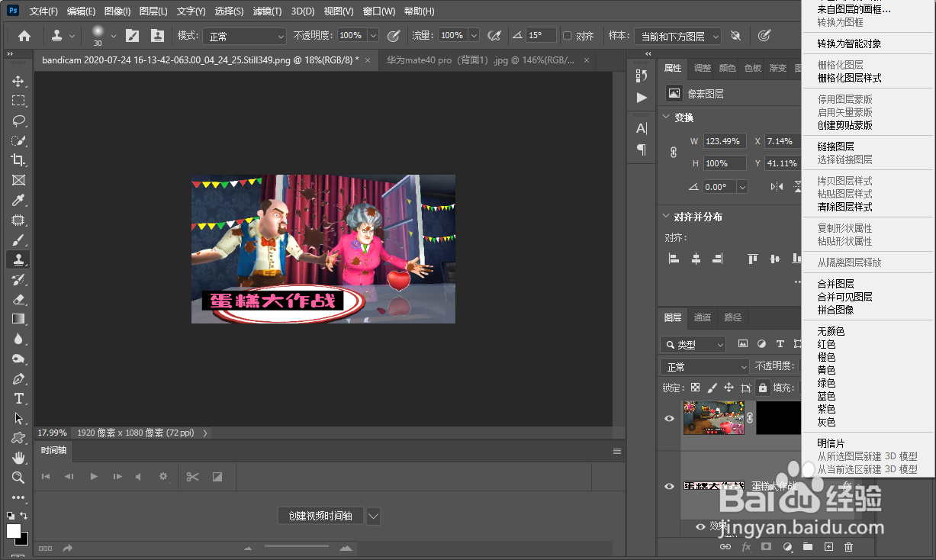Screen dimensions: 936x560
Task: Click the 创建视频时间轴 button
Action: coord(320,516)
